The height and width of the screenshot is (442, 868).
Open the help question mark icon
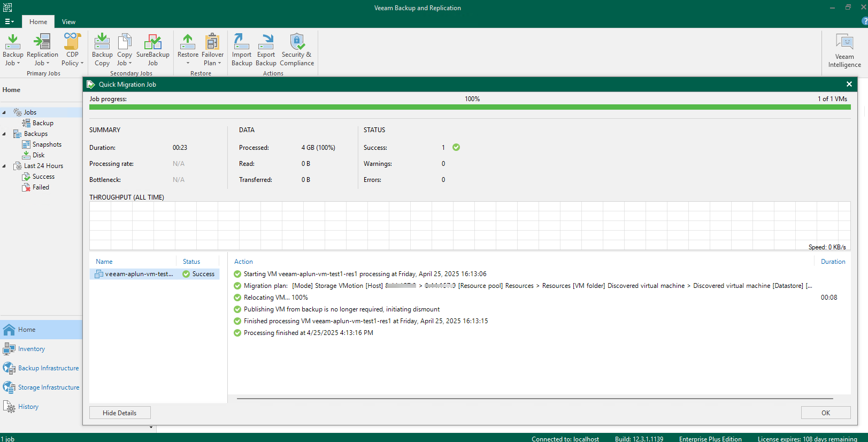tap(864, 21)
